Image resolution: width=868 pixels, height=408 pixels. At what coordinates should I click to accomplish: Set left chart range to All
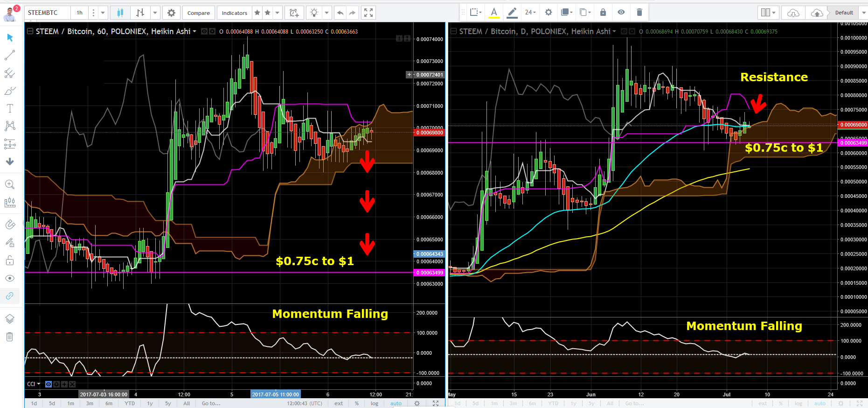tap(187, 403)
